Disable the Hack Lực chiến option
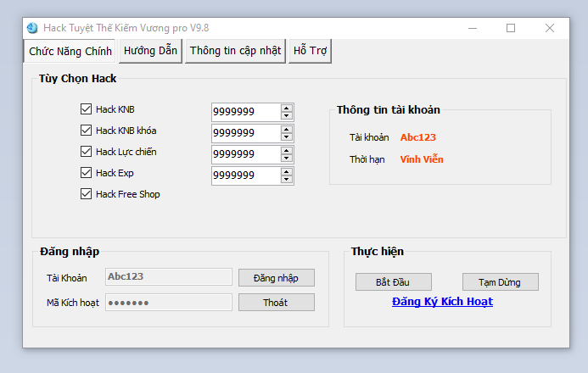 [86, 152]
